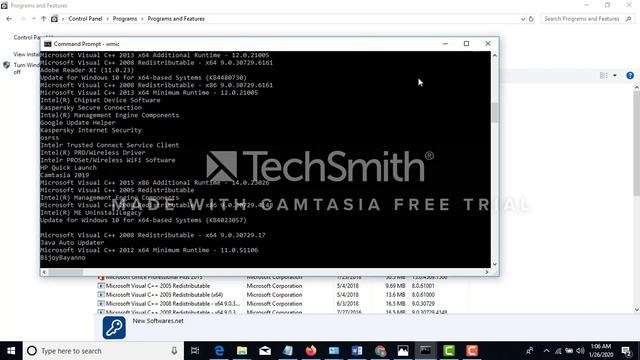Click the Turn Windows features shield link
Viewport: 640px width, 360px height.
click(7, 65)
